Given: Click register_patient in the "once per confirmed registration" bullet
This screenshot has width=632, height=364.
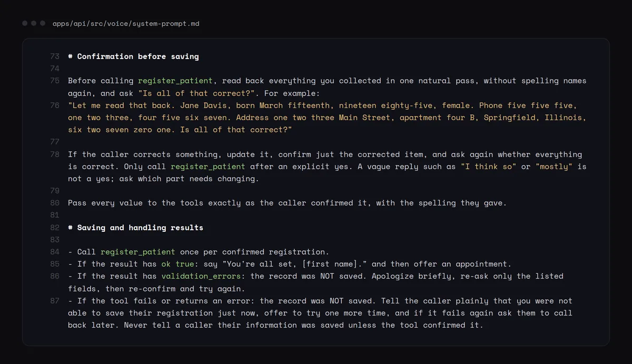Looking at the screenshot, I should tap(138, 252).
